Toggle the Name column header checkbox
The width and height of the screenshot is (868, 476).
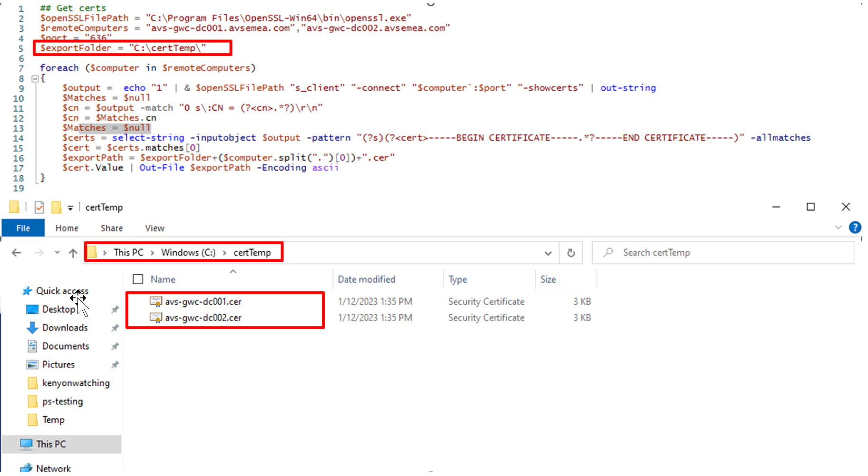(138, 279)
